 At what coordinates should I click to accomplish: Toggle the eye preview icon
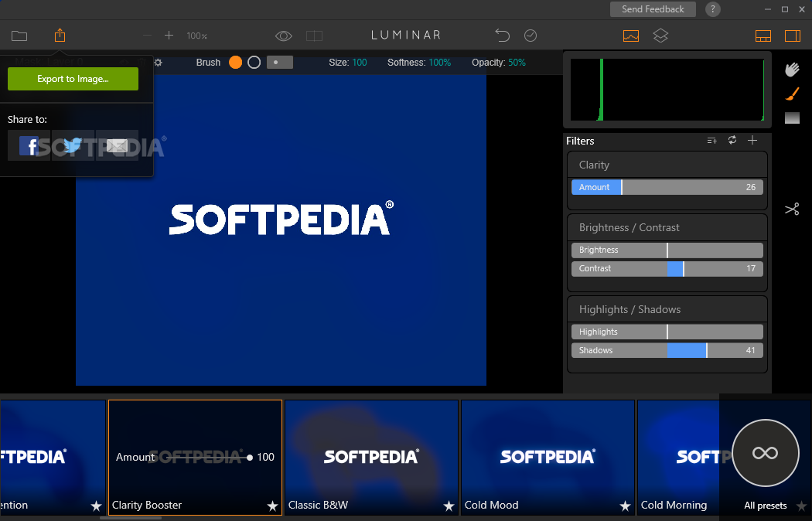[284, 36]
